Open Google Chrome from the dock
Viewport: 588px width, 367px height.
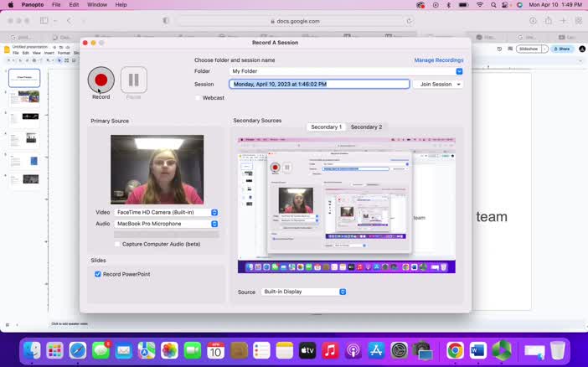(455, 350)
